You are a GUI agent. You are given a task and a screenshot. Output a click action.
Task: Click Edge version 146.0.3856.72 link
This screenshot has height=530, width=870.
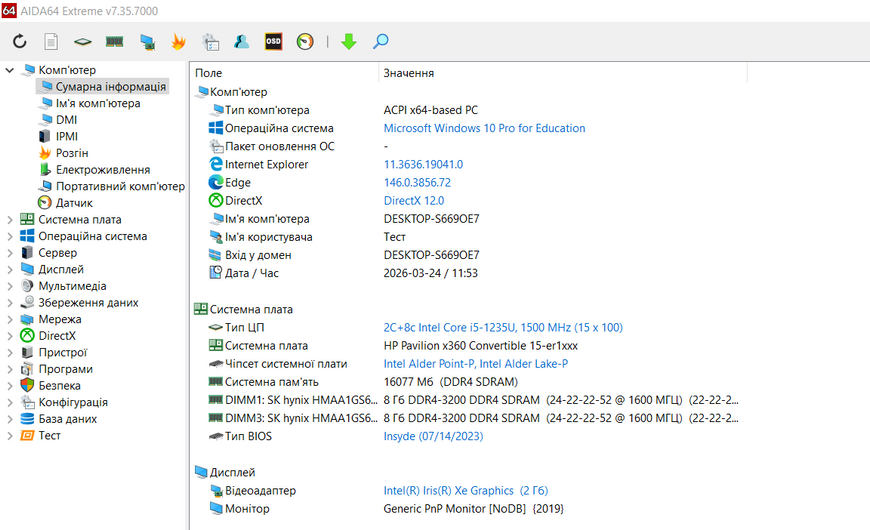417,183
